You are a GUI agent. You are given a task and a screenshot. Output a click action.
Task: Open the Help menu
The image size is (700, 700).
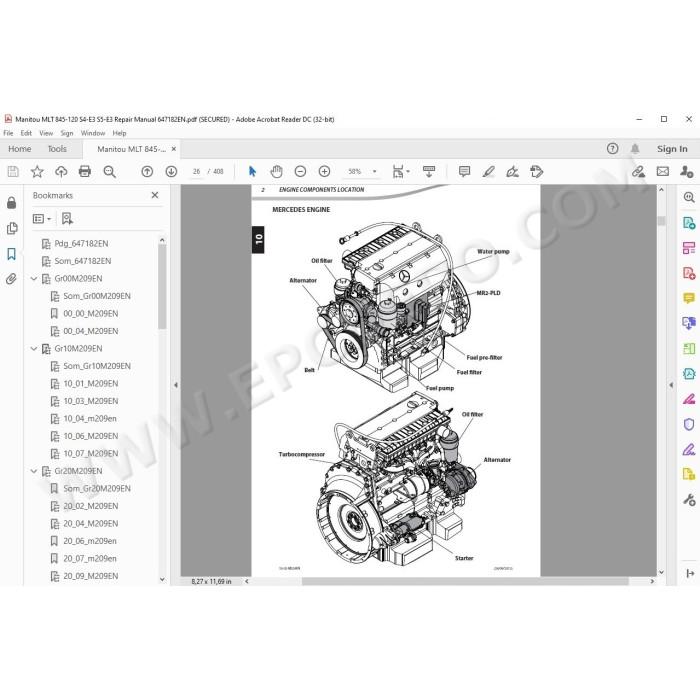pos(119,133)
